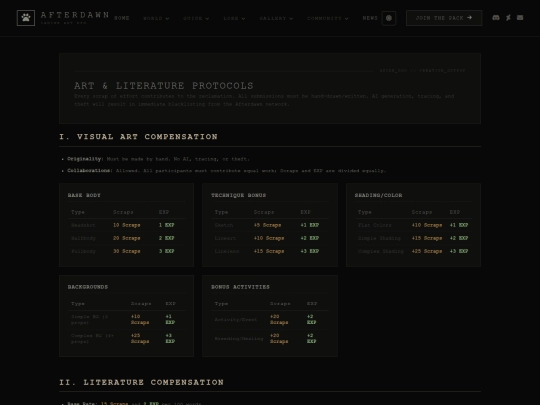Screen dimensions: 540x405
Task: Click the Headshot row in Base Body
Action: (126, 225)
